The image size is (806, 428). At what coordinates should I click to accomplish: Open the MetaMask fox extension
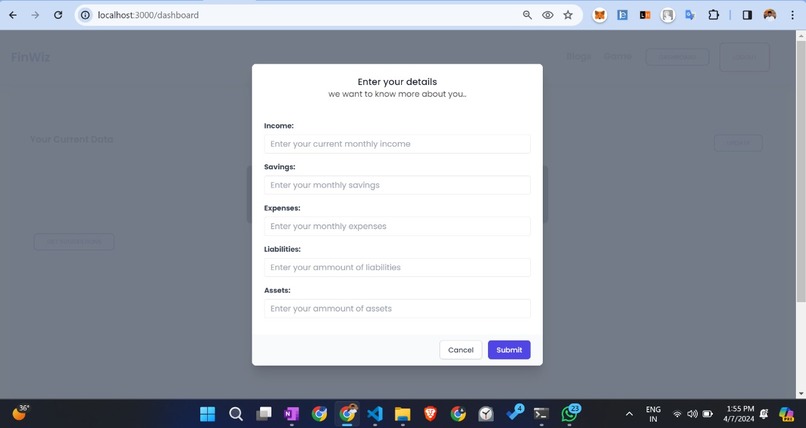[x=599, y=15]
